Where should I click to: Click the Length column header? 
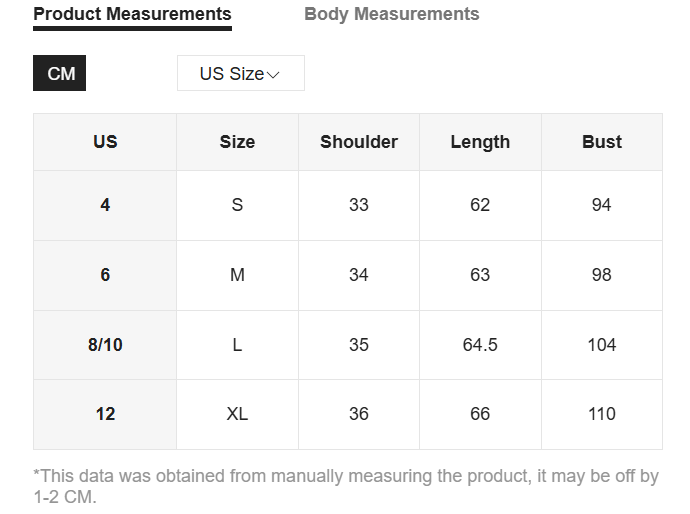pos(480,142)
